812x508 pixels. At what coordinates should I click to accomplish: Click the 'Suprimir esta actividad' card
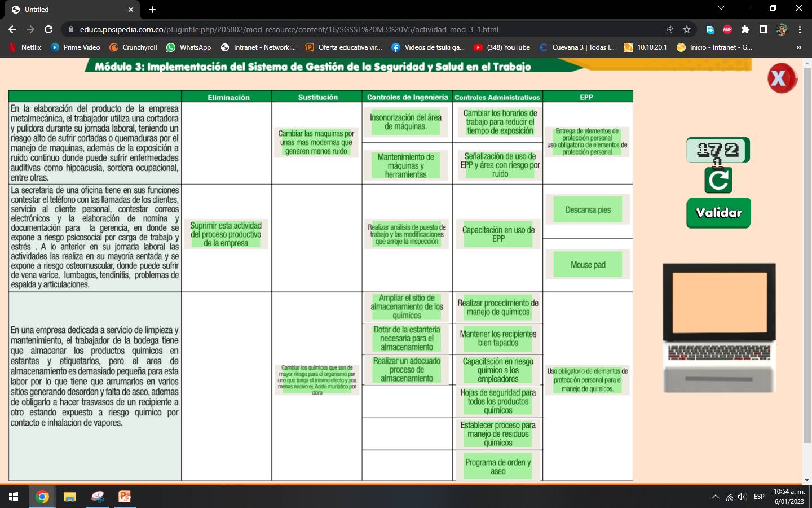click(226, 234)
